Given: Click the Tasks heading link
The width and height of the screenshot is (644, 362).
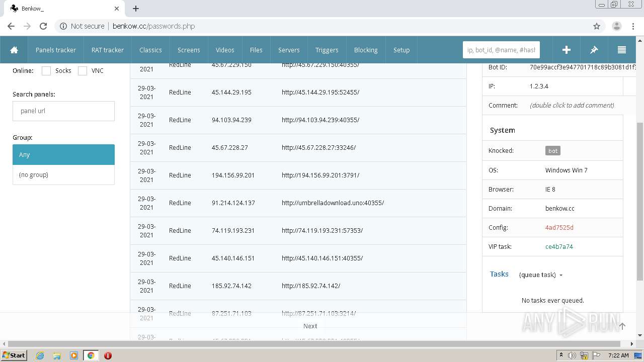Looking at the screenshot, I should pyautogui.click(x=499, y=274).
